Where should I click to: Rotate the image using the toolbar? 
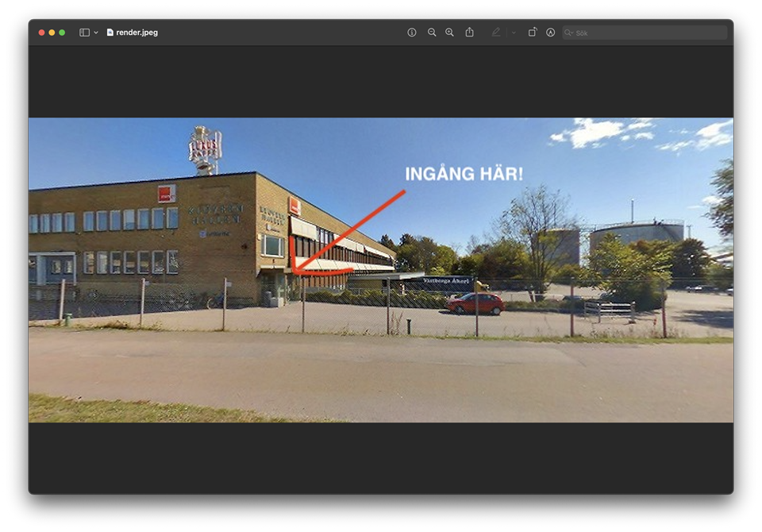(533, 33)
